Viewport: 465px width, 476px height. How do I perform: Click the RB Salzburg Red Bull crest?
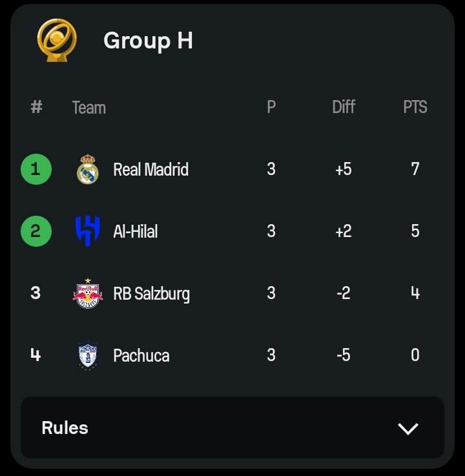(88, 293)
